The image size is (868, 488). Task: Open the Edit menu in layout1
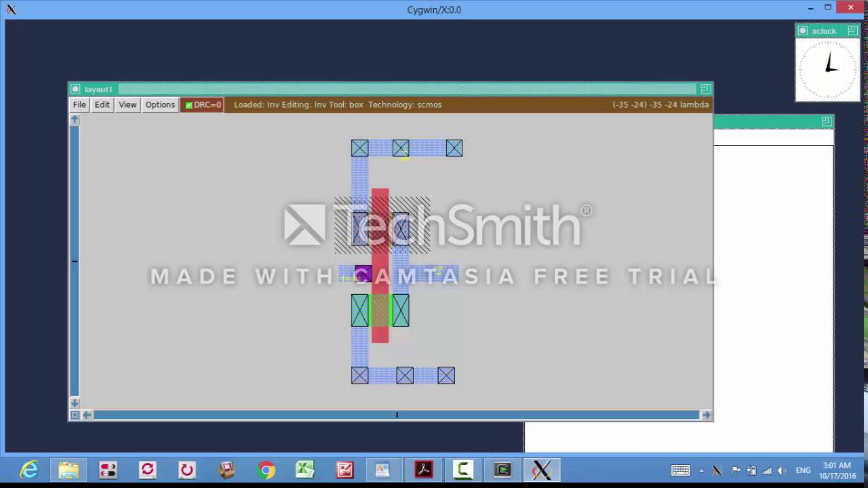point(102,104)
